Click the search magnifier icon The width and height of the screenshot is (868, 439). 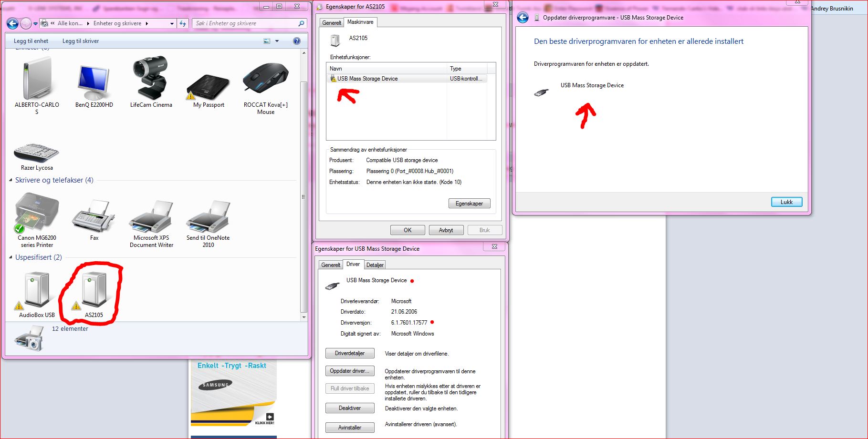point(301,23)
